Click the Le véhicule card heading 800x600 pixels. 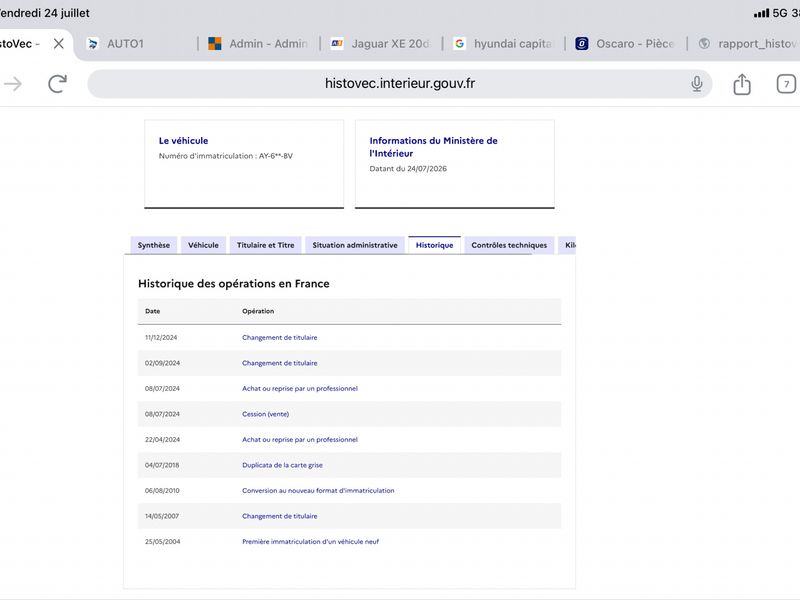click(183, 141)
